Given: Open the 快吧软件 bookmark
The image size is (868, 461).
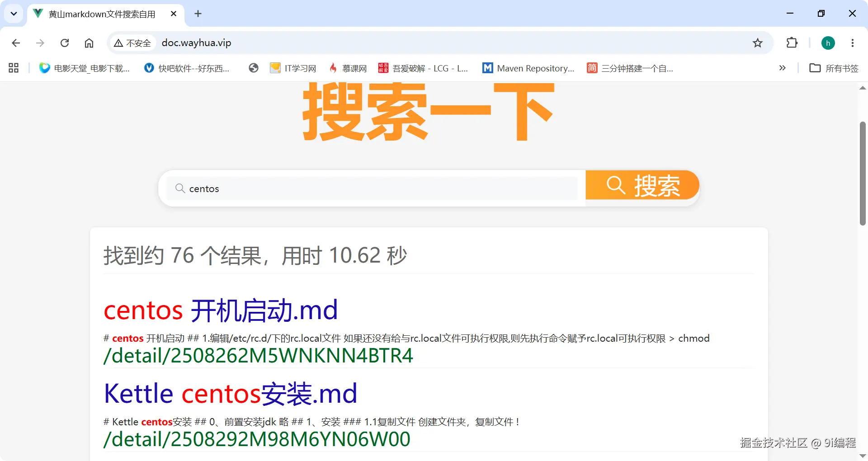Looking at the screenshot, I should pos(187,68).
